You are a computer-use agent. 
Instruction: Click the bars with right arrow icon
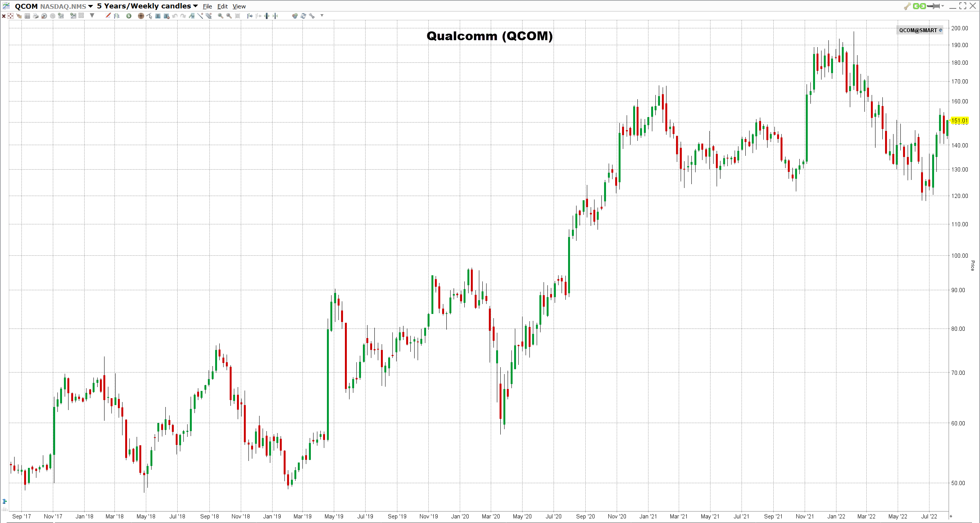pyautogui.click(x=250, y=16)
